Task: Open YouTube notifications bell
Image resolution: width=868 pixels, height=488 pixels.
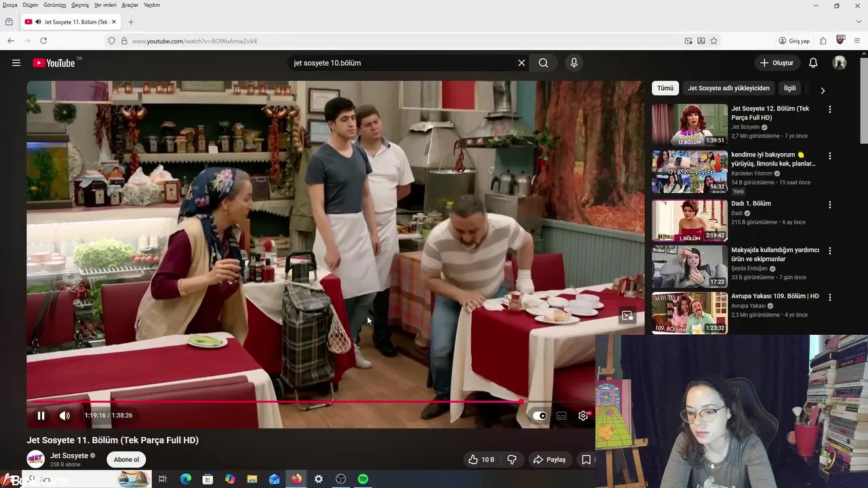Action: tap(813, 63)
